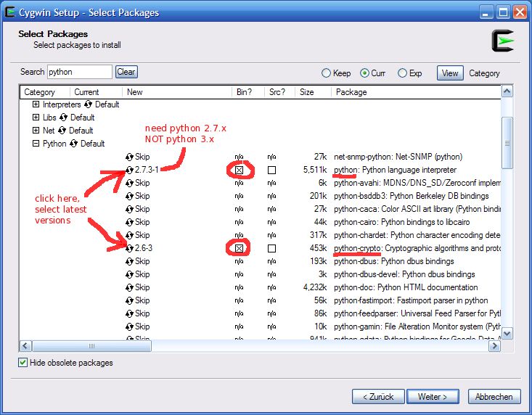The image size is (532, 415).
Task: Click the Size column header
Action: coord(313,92)
